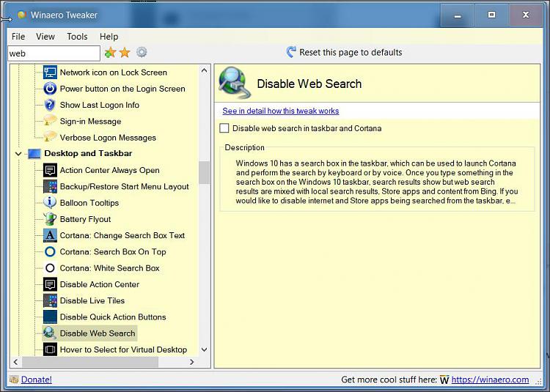Screen dimensions: 550x392
Task: Click the Balloon Tooltips info icon
Action: coord(50,203)
